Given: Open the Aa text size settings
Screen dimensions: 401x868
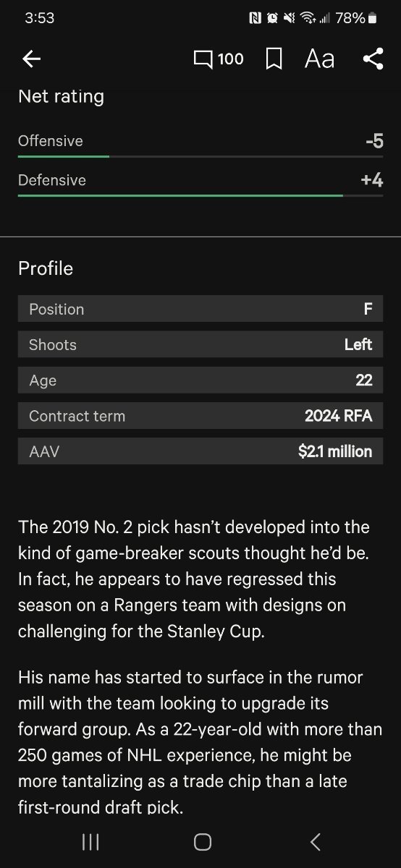Looking at the screenshot, I should (319, 59).
